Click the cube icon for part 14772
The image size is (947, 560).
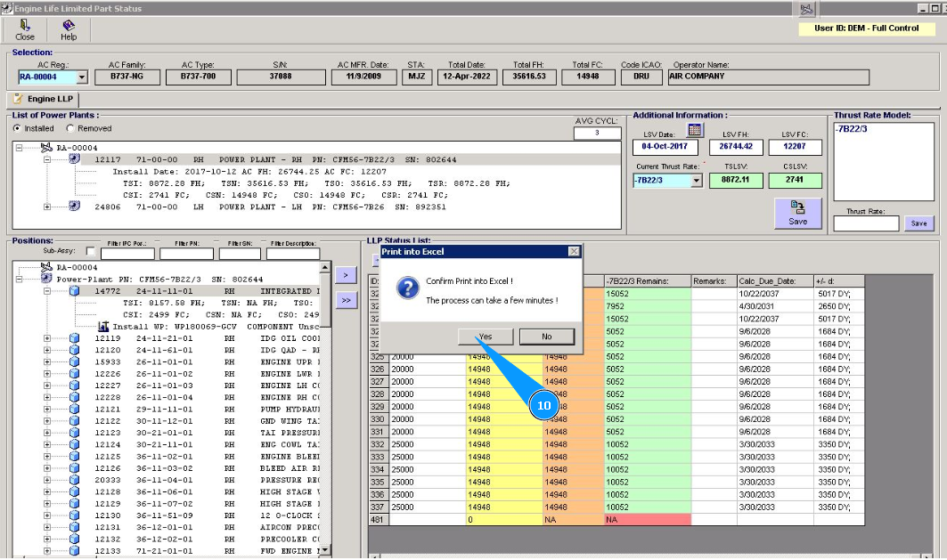(75, 291)
